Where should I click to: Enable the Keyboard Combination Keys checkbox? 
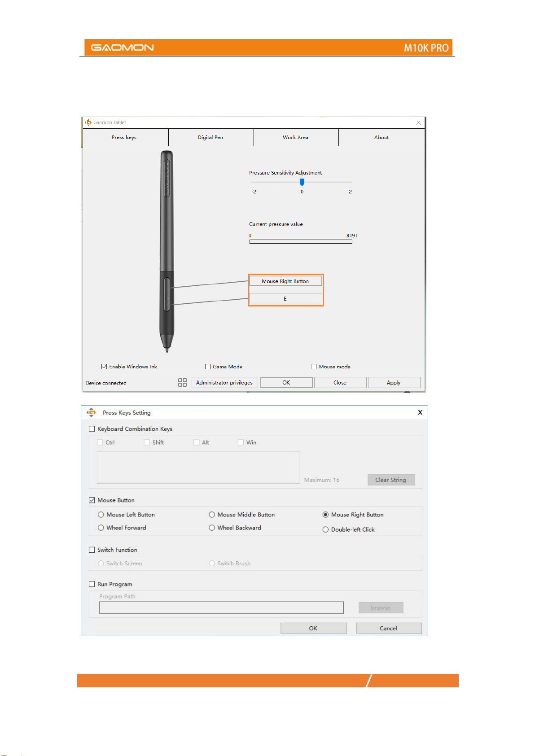pos(92,429)
